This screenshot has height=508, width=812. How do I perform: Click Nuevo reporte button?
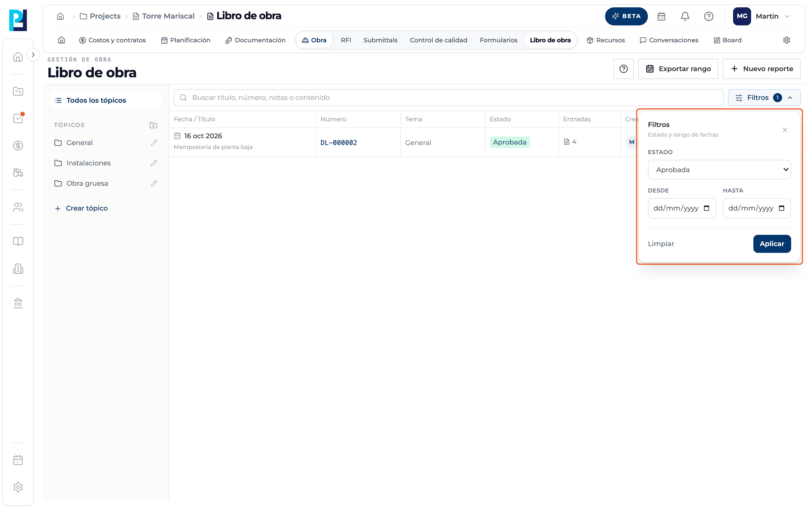coord(761,69)
